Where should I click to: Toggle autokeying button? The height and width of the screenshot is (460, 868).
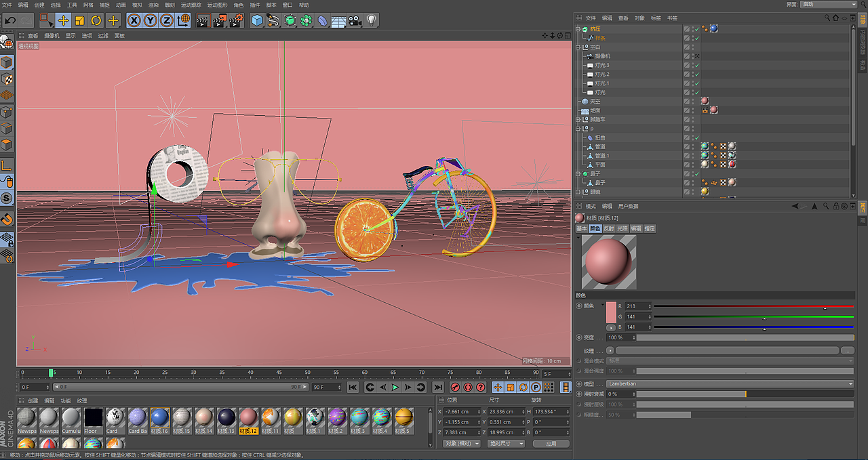click(469, 387)
